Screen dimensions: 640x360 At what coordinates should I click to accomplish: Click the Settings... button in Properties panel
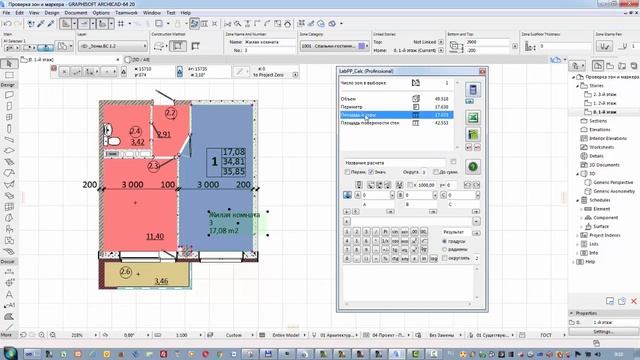point(603,332)
